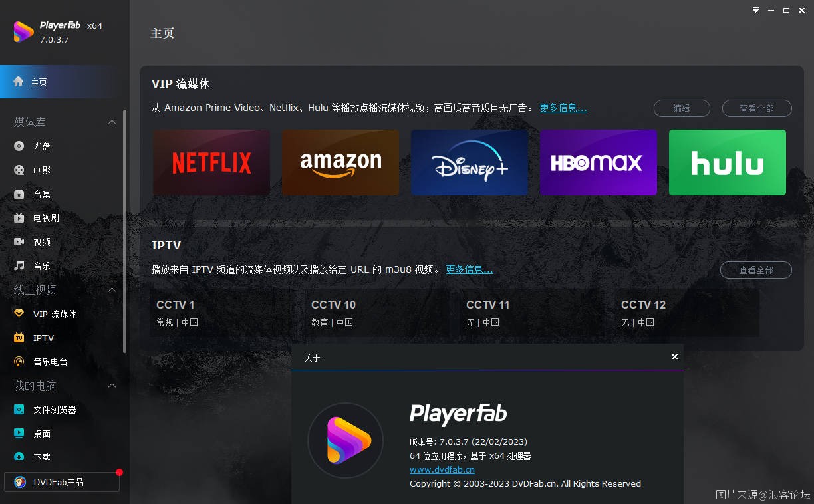Image resolution: width=814 pixels, height=504 pixels.
Task: Click the file browser icon for 文件浏览器
Action: [19, 410]
